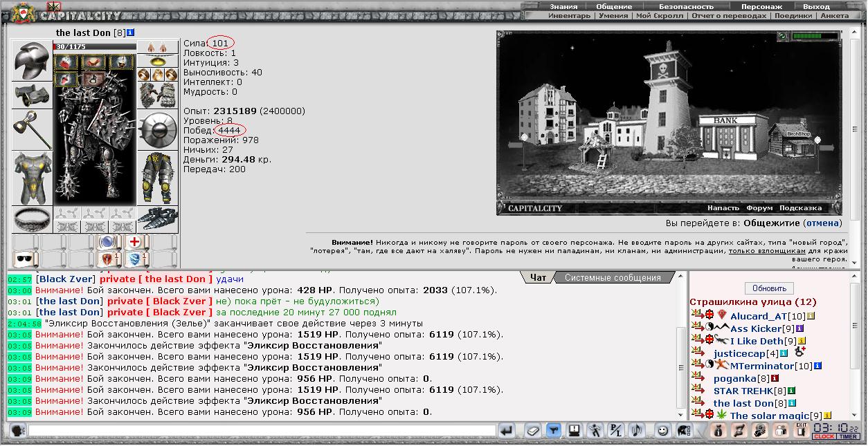Open the Знания menu
The height and width of the screenshot is (446, 868).
click(x=563, y=6)
